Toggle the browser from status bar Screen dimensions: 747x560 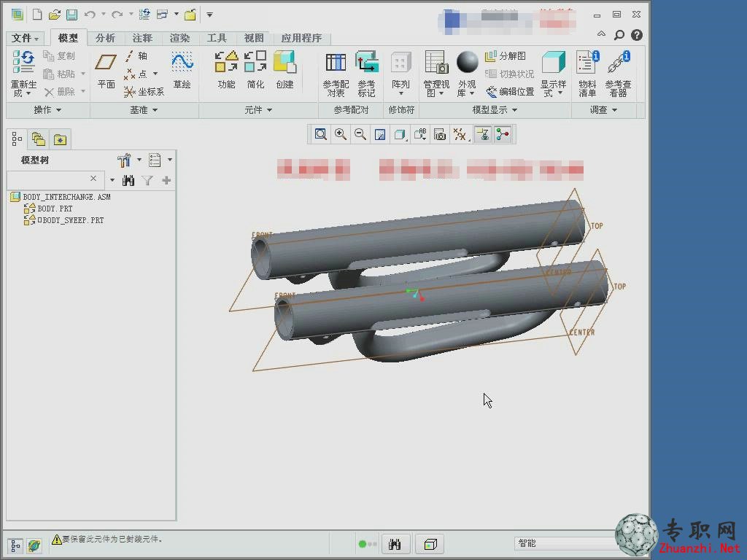34,545
